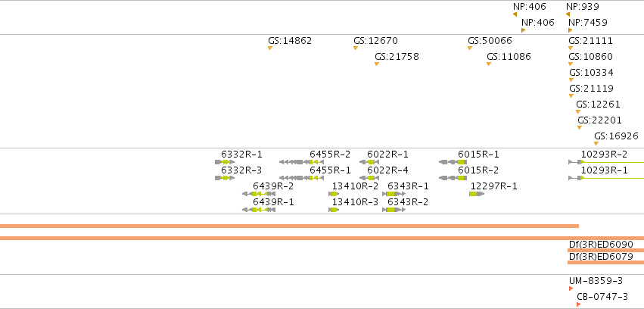Click the GS:14862 insertion triangle
This screenshot has height=309, width=644.
(x=270, y=48)
